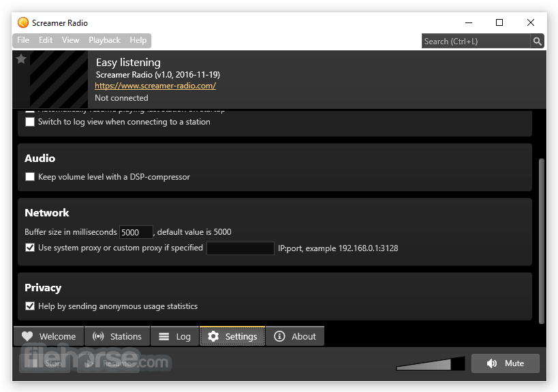This screenshot has width=558, height=392.
Task: Click the Privacy section heading
Action: 43,287
